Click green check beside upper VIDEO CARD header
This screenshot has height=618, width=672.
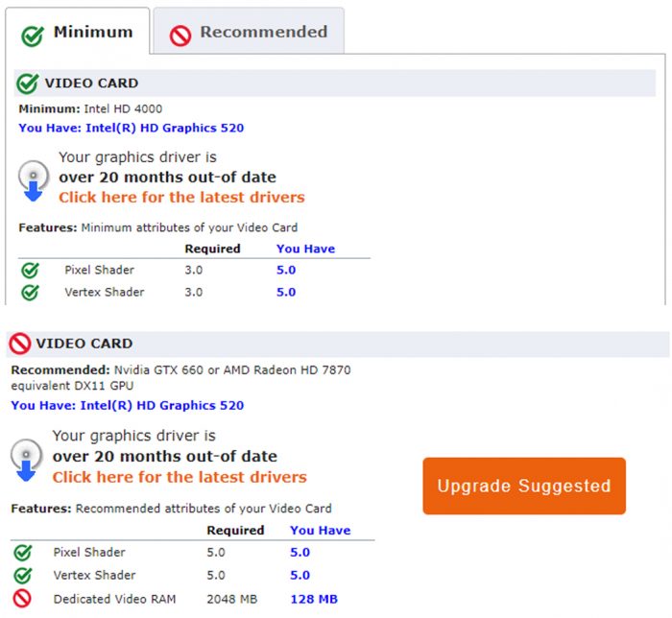pyautogui.click(x=28, y=83)
